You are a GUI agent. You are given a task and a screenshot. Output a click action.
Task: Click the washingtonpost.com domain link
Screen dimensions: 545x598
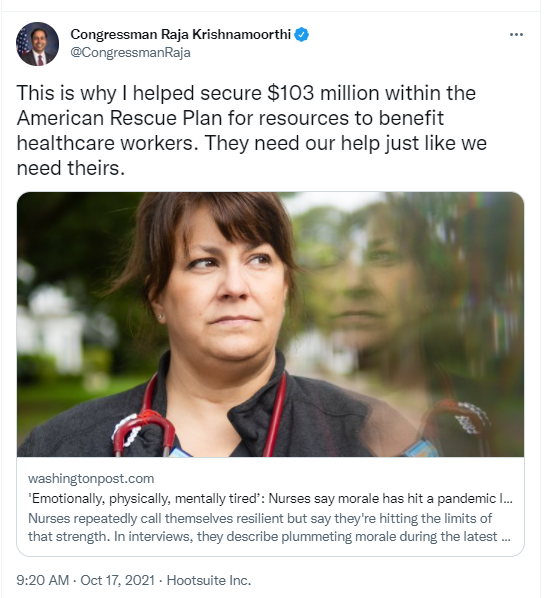(x=91, y=479)
